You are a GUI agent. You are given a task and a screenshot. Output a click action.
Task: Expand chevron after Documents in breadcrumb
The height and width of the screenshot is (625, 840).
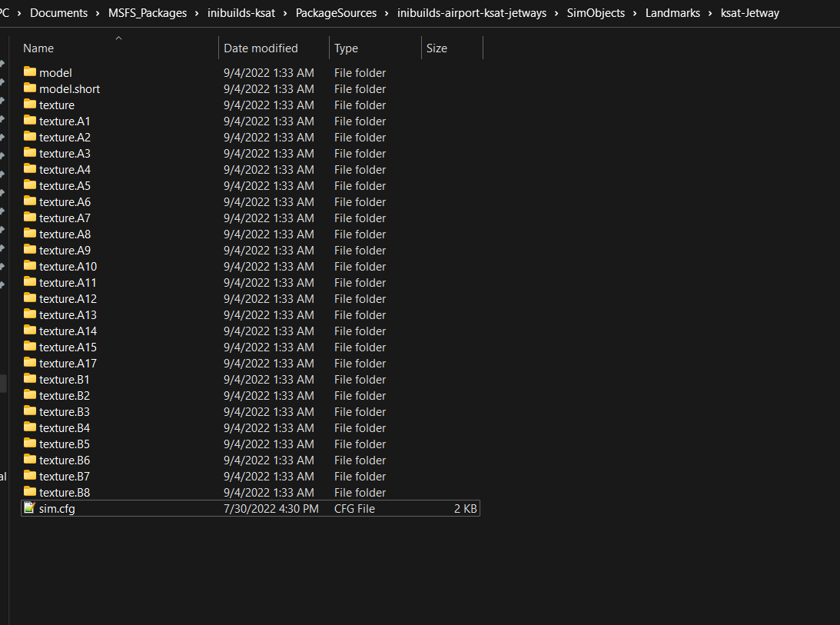(x=98, y=13)
